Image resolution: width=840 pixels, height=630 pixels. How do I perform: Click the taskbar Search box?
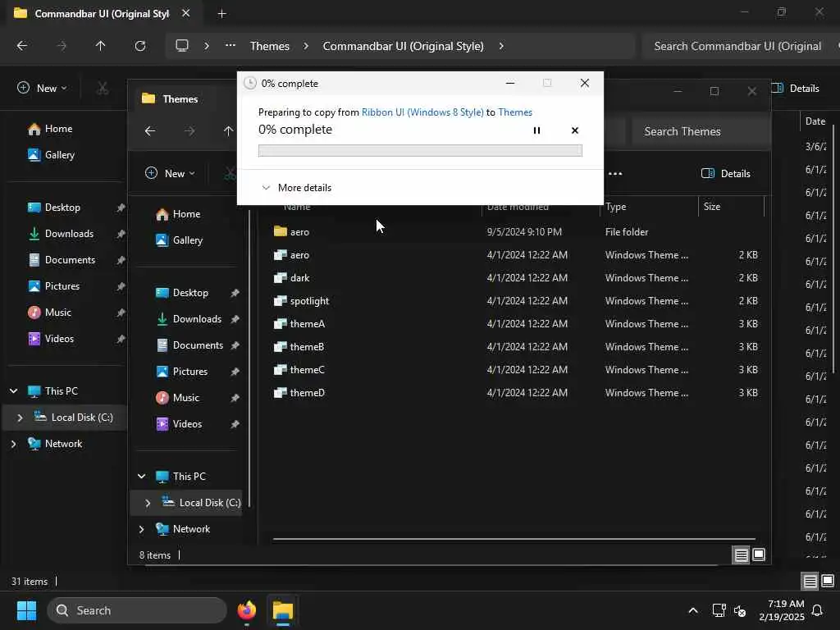click(x=137, y=610)
